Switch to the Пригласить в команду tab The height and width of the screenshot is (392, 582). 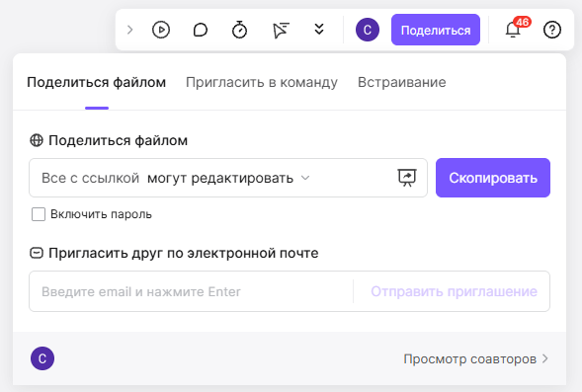tap(262, 82)
